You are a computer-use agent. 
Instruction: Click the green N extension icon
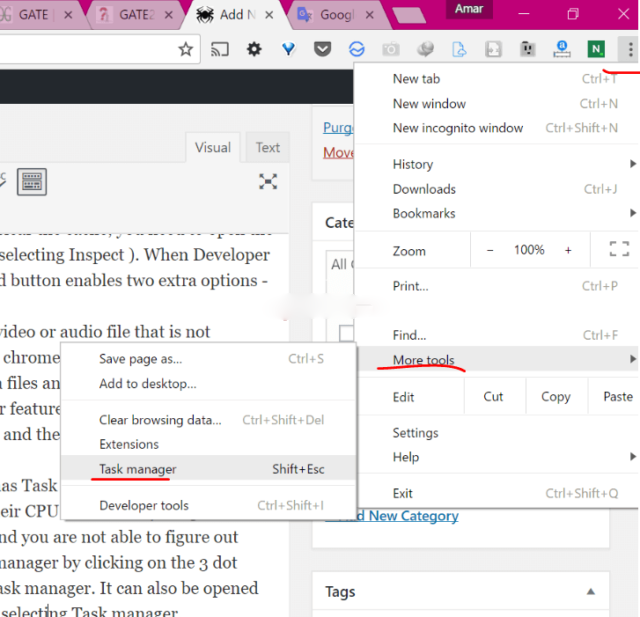596,49
